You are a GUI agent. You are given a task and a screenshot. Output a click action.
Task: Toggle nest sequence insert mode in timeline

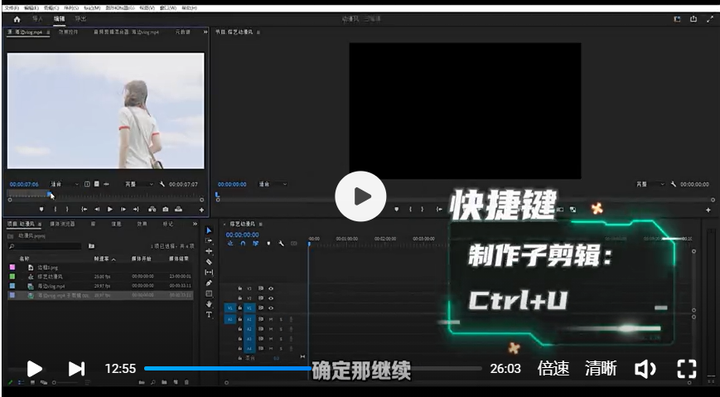tap(231, 243)
